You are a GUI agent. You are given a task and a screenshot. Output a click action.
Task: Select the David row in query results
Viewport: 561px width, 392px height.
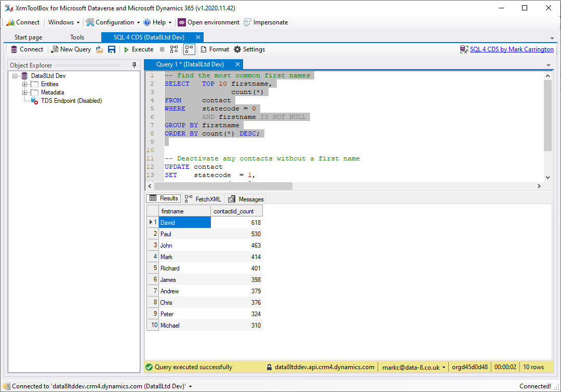[x=168, y=222]
